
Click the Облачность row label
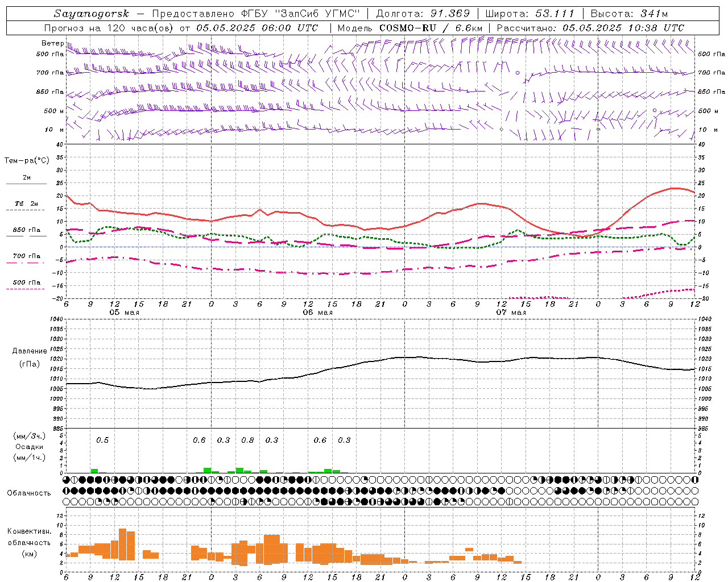tap(29, 493)
